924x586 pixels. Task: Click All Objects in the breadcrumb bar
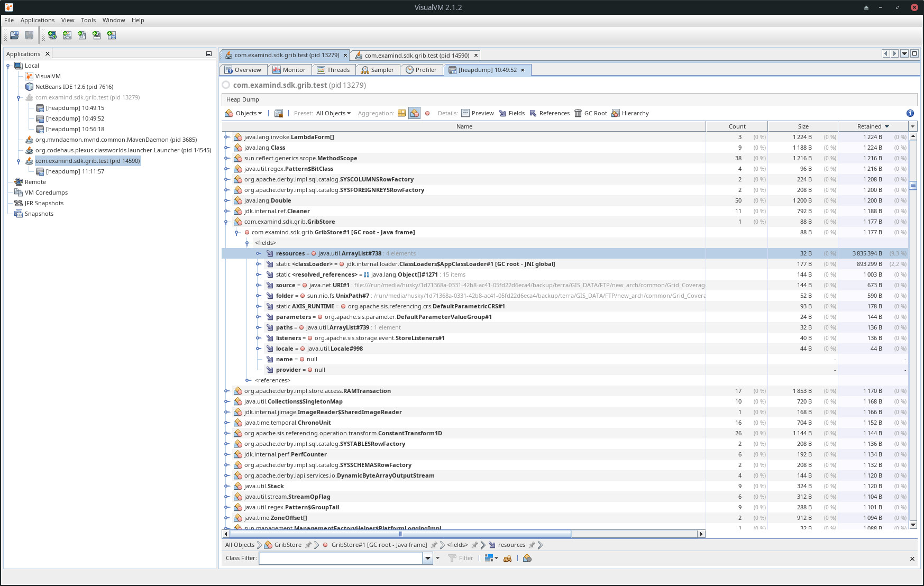point(240,544)
